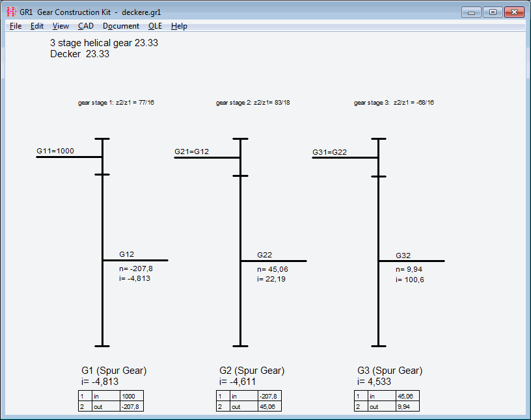Click the G12 output shaft label
Viewport: 531px width, 420px height.
126,255
